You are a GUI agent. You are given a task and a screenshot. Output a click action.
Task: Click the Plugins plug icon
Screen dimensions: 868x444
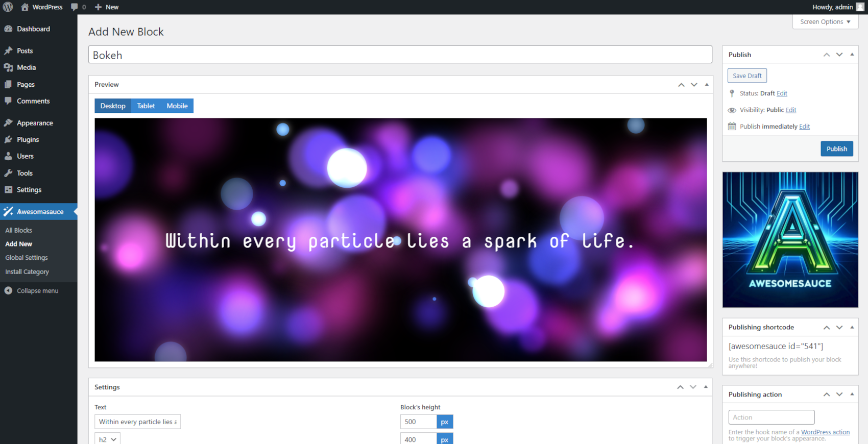point(8,139)
